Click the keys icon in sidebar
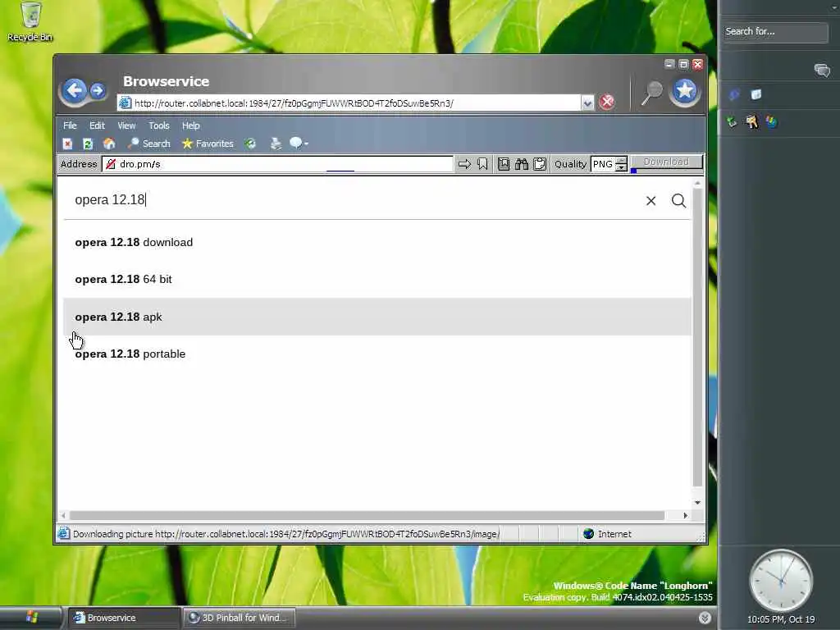840x630 pixels. [x=751, y=122]
